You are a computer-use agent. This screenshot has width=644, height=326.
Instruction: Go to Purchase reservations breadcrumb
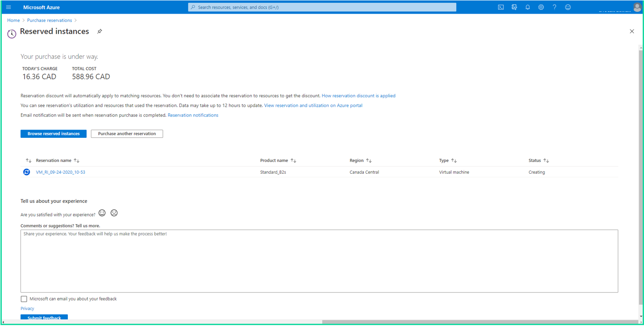[x=50, y=20]
